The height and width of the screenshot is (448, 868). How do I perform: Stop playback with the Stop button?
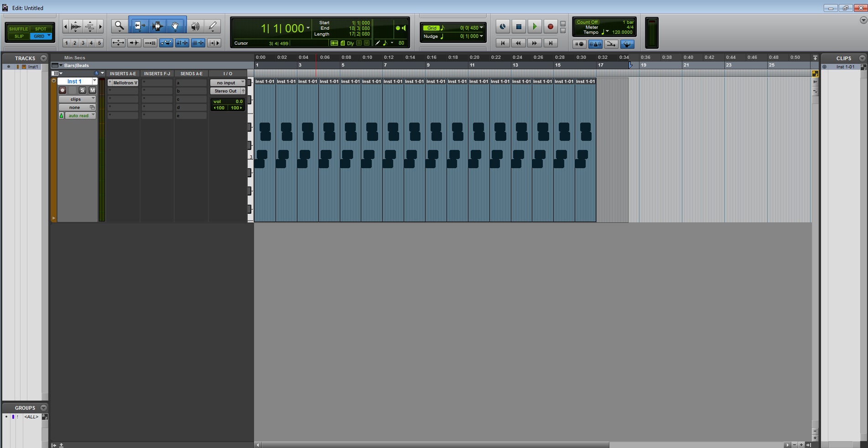[519, 26]
